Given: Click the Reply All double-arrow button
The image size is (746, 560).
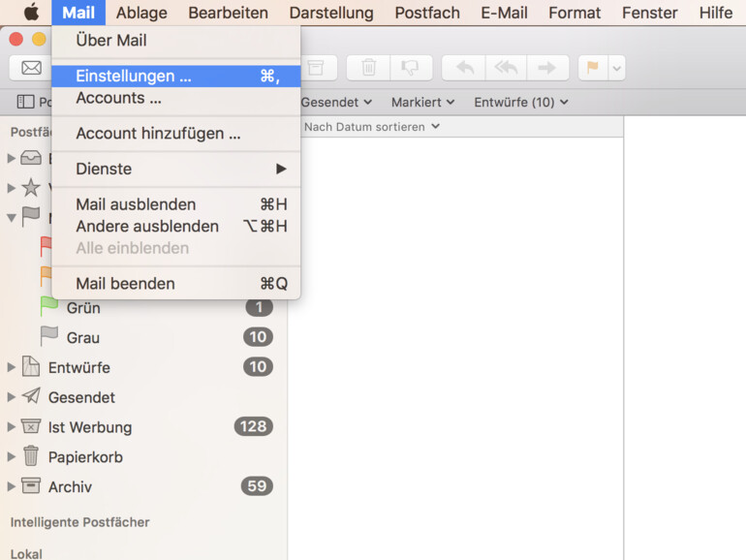Looking at the screenshot, I should pos(506,68).
